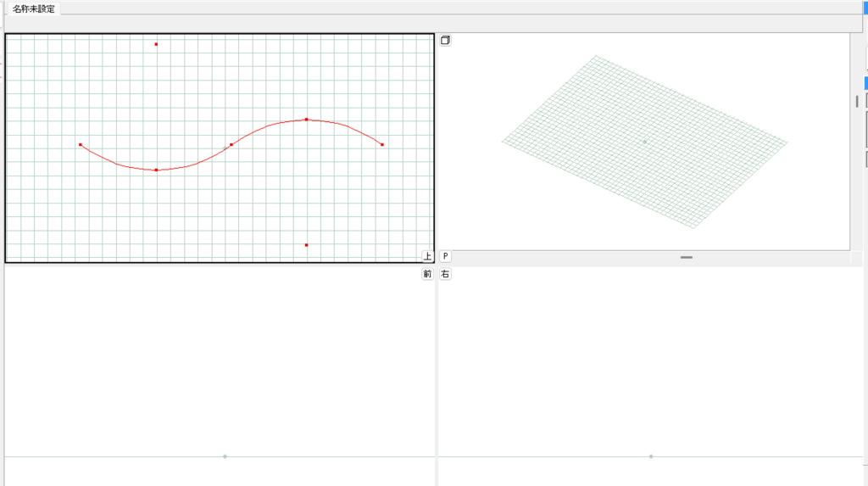Open the 上 top view selector
The width and height of the screenshot is (868, 486).
[427, 256]
